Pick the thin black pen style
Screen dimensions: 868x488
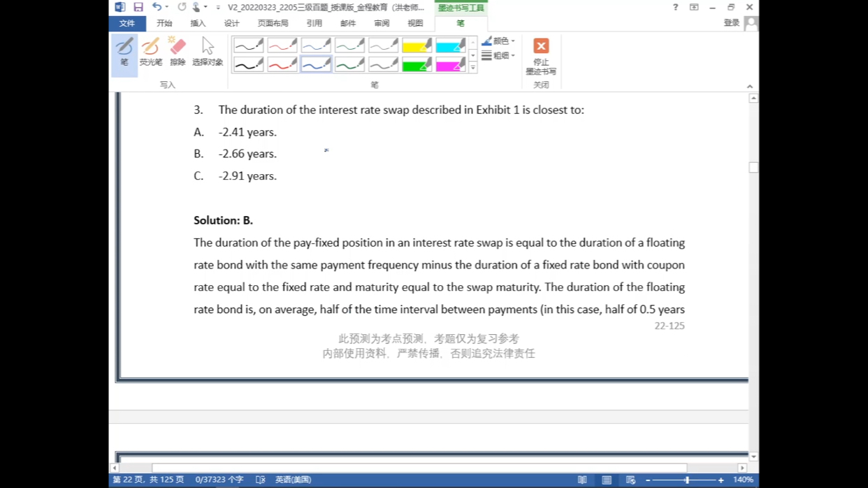pyautogui.click(x=249, y=46)
